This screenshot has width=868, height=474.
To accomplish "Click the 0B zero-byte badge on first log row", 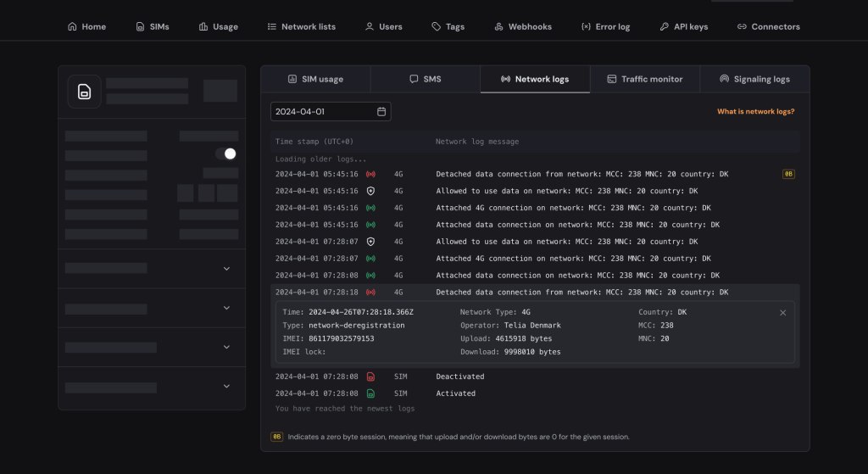I will [x=788, y=174].
